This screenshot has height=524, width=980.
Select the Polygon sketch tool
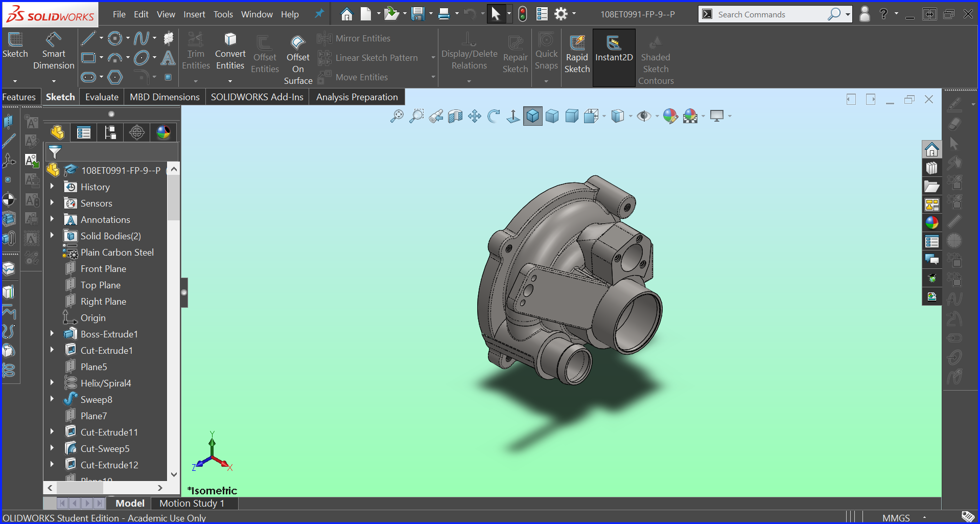pos(115,77)
